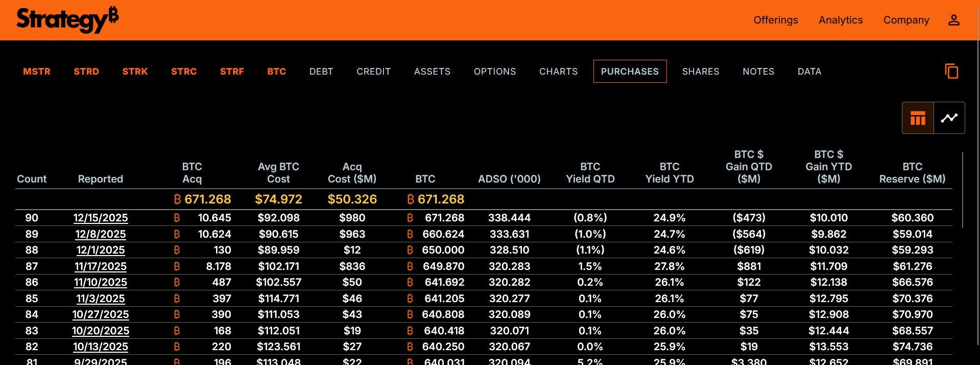980x365 pixels.
Task: Open the user account profile icon
Action: (953, 20)
